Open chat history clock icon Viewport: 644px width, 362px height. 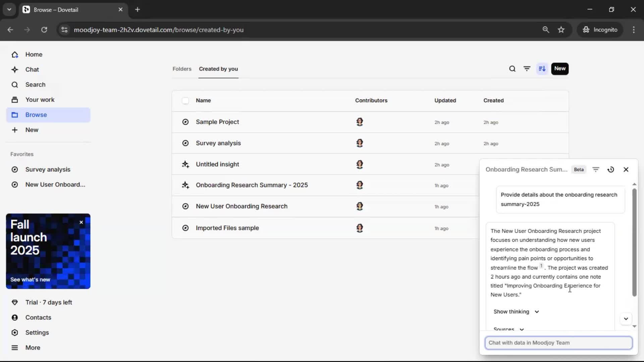pos(611,170)
